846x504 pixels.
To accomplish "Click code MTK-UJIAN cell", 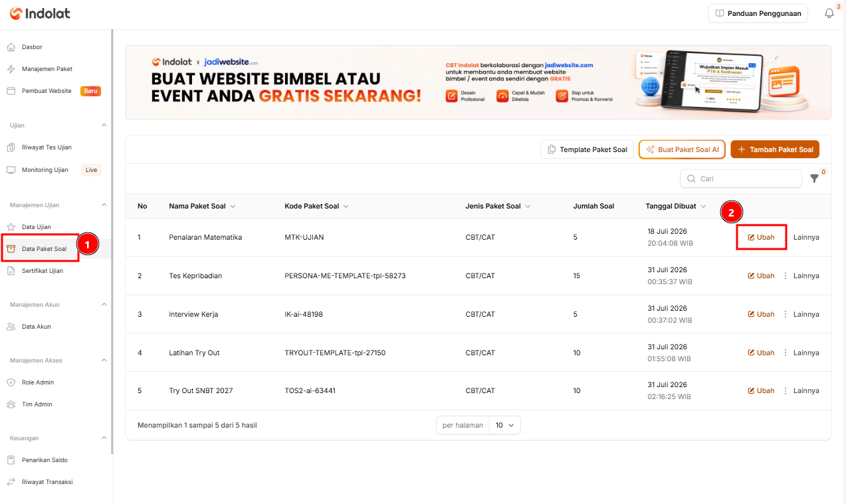I will (304, 237).
